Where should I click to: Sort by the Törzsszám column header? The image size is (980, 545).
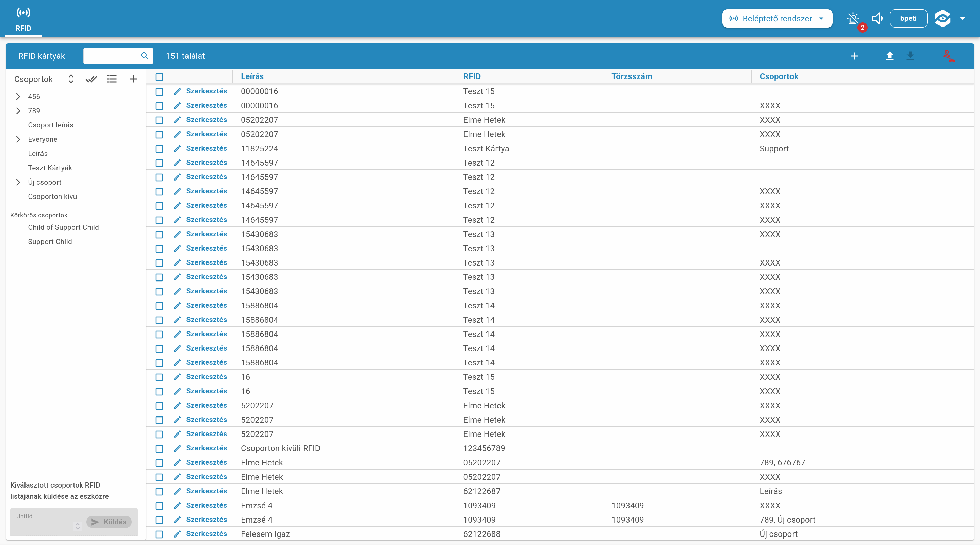pyautogui.click(x=632, y=76)
